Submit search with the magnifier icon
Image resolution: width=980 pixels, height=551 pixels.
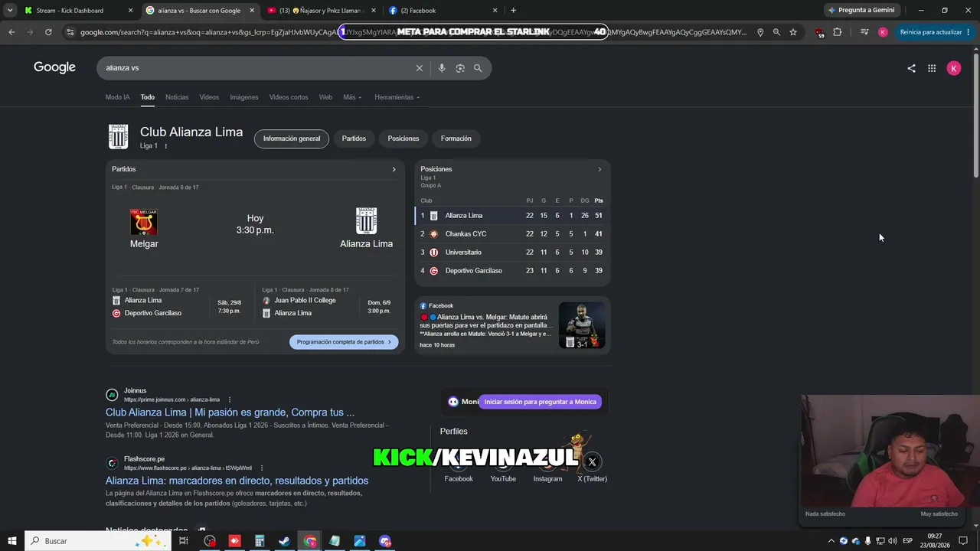[478, 68]
